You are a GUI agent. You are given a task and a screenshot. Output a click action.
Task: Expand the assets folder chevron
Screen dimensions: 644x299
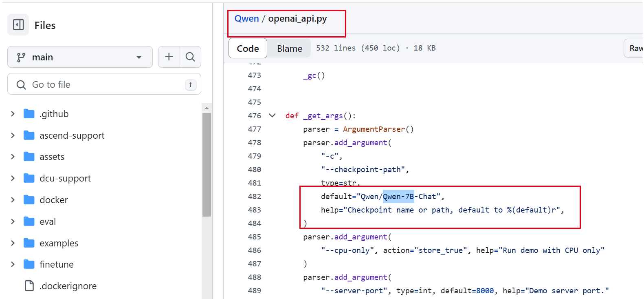pos(13,157)
